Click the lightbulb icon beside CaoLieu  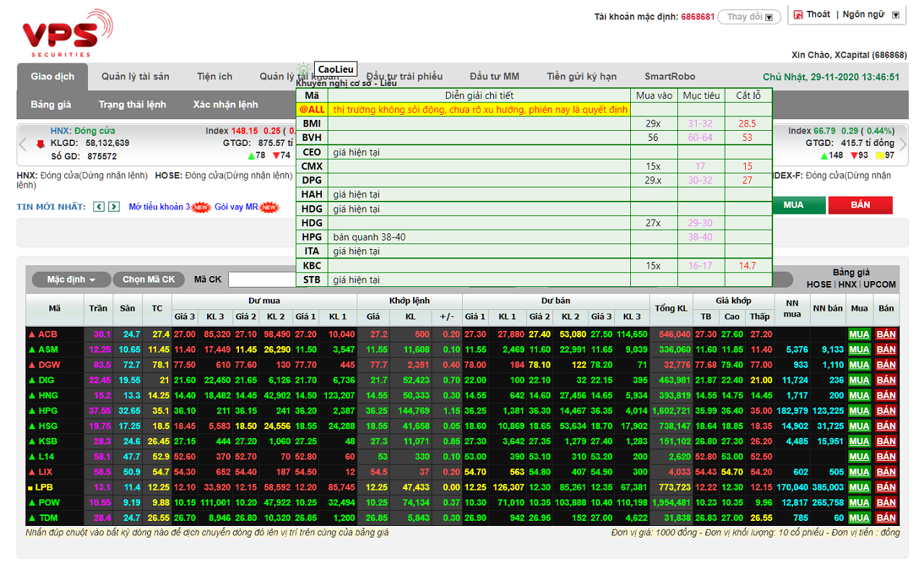(304, 69)
